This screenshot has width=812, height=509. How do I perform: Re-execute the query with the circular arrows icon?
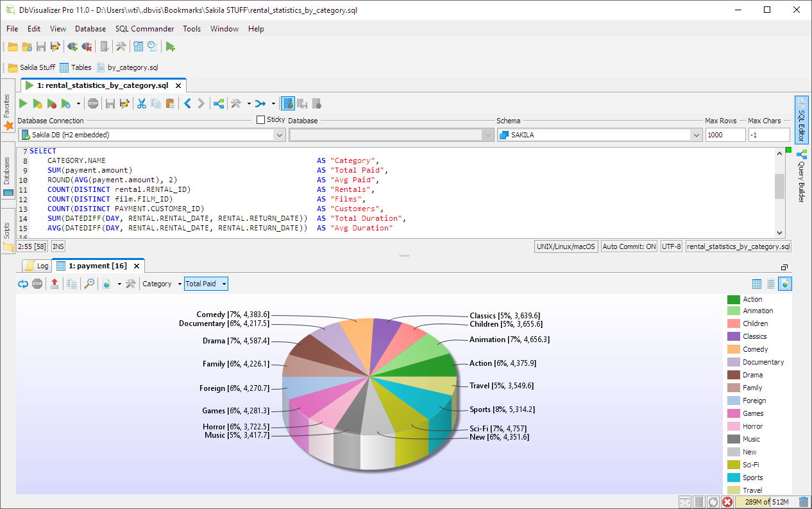pos(23,283)
